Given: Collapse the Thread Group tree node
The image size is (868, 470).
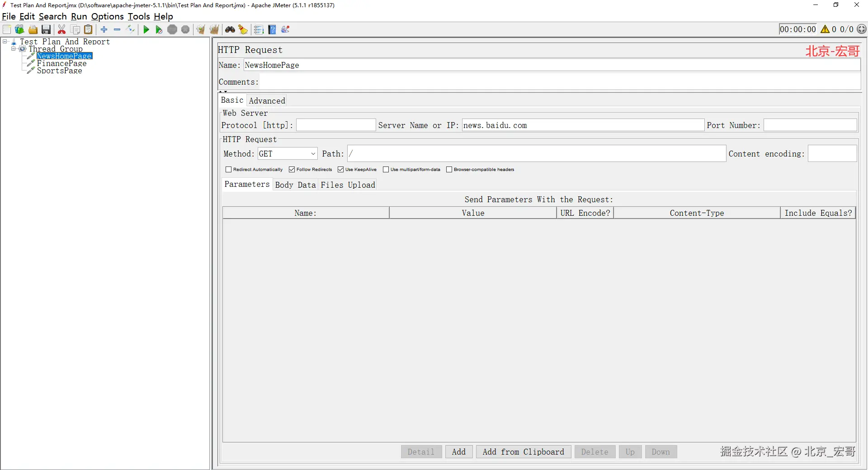Looking at the screenshot, I should pyautogui.click(x=13, y=49).
